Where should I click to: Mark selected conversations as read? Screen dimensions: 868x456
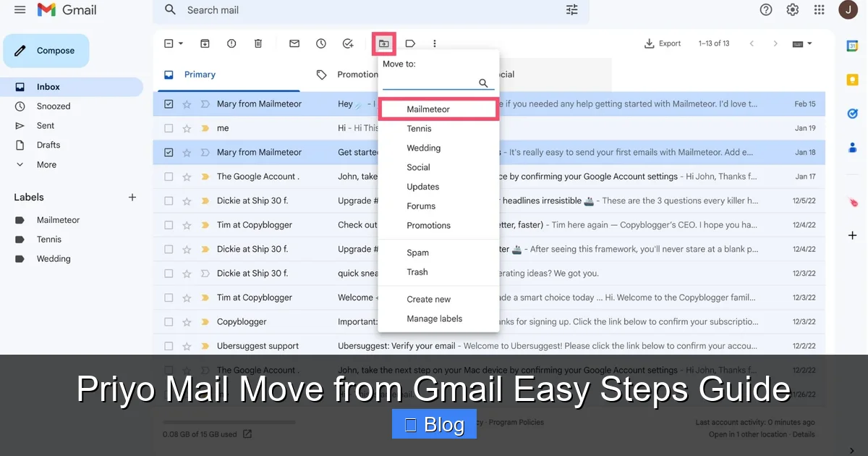click(294, 43)
